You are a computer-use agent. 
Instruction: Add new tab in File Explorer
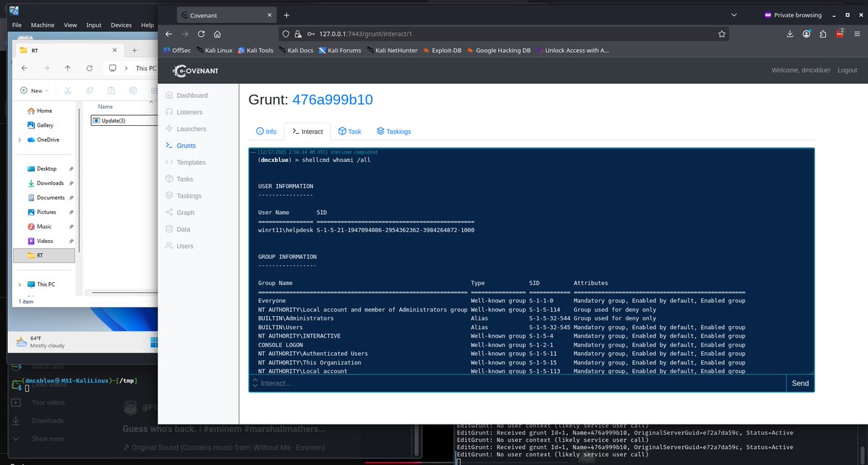[134, 50]
